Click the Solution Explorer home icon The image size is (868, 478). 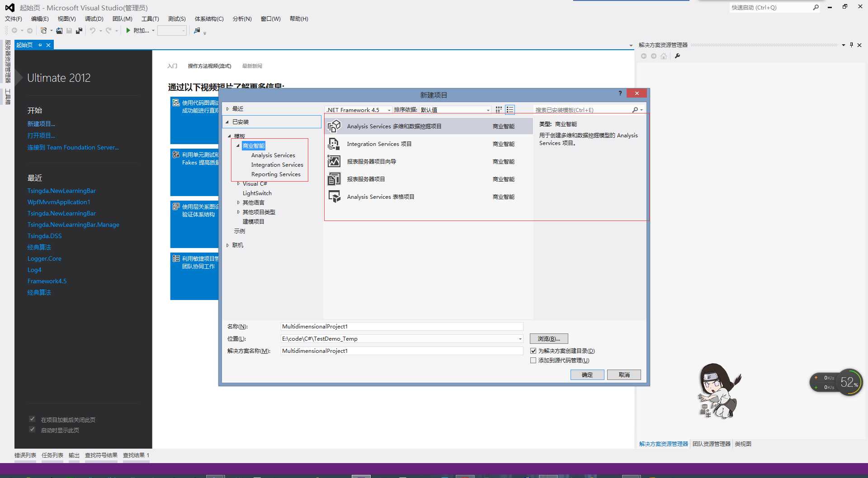coord(664,56)
